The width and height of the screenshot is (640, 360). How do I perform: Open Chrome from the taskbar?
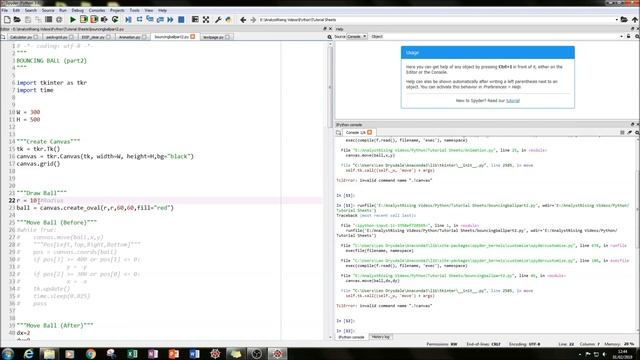[x=91, y=353]
